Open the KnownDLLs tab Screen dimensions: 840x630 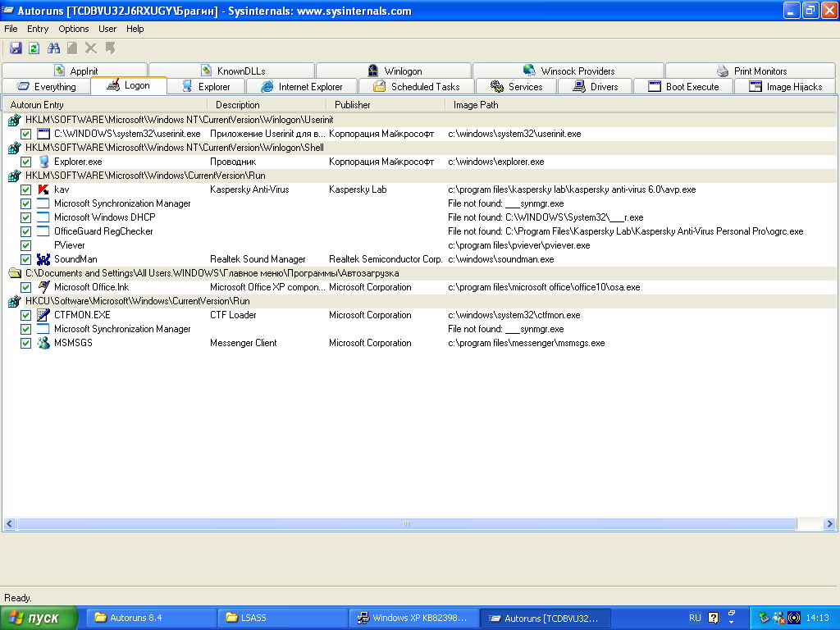[232, 71]
